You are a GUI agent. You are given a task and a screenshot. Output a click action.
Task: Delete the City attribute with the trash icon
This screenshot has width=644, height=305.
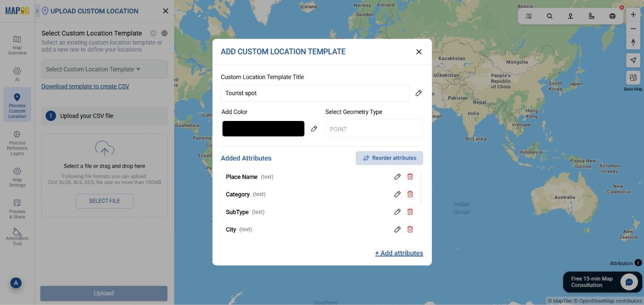[x=410, y=229]
